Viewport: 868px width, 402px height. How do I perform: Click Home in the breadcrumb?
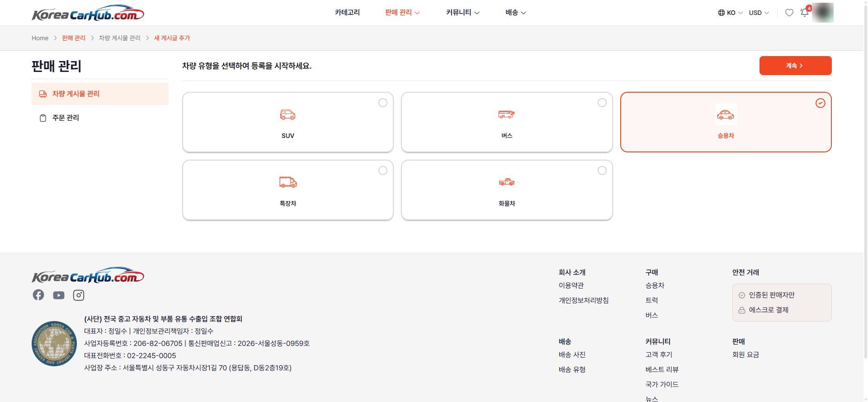(40, 38)
